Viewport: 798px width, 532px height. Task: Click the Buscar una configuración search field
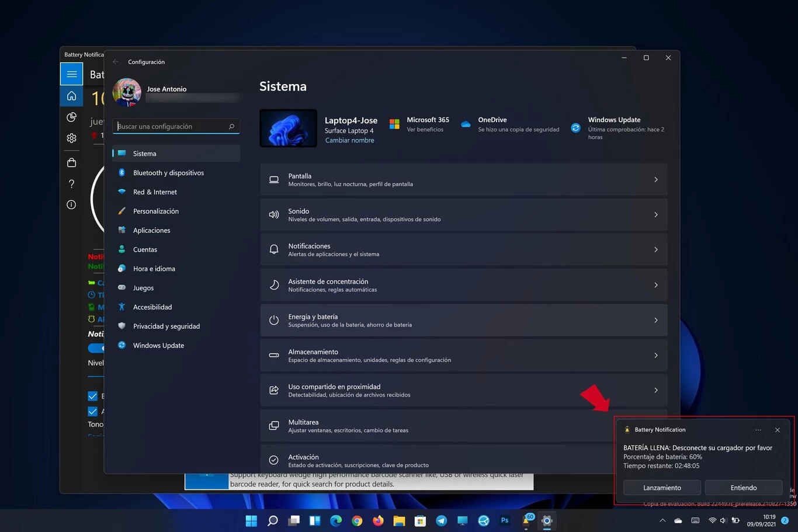click(172, 127)
